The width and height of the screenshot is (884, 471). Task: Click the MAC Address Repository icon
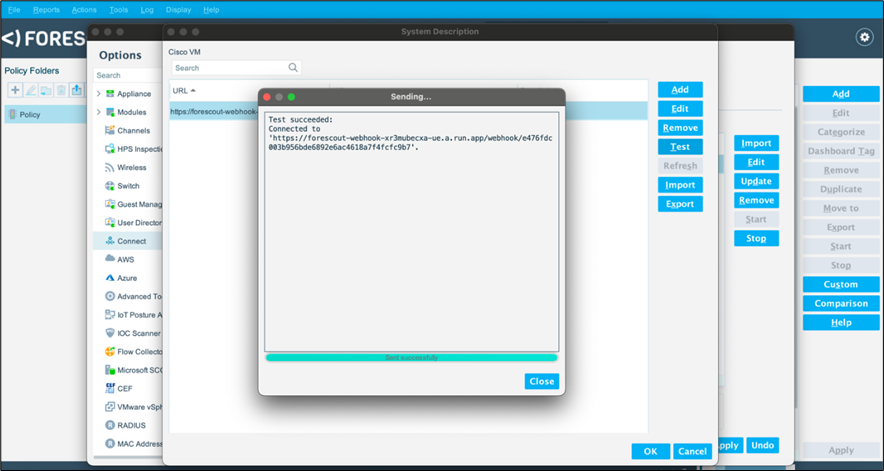[110, 444]
